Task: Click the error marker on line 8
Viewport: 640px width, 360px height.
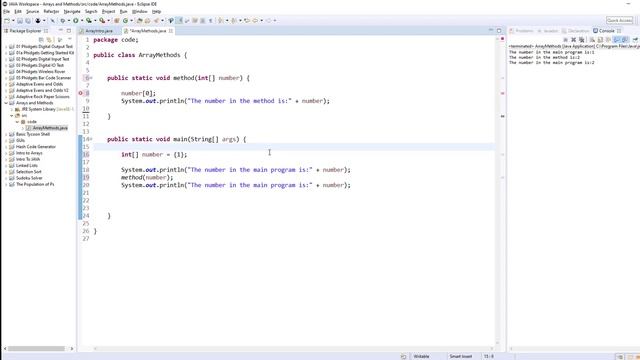Action: coord(80,93)
